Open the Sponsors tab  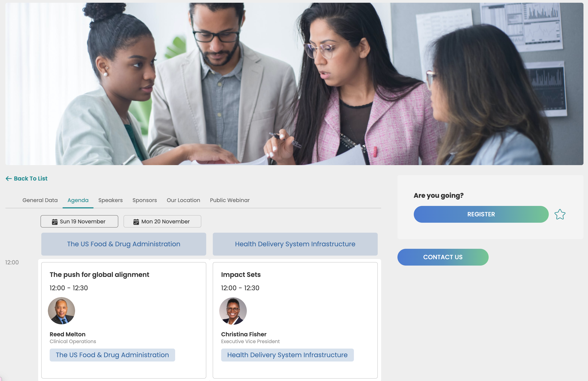pyautogui.click(x=145, y=200)
